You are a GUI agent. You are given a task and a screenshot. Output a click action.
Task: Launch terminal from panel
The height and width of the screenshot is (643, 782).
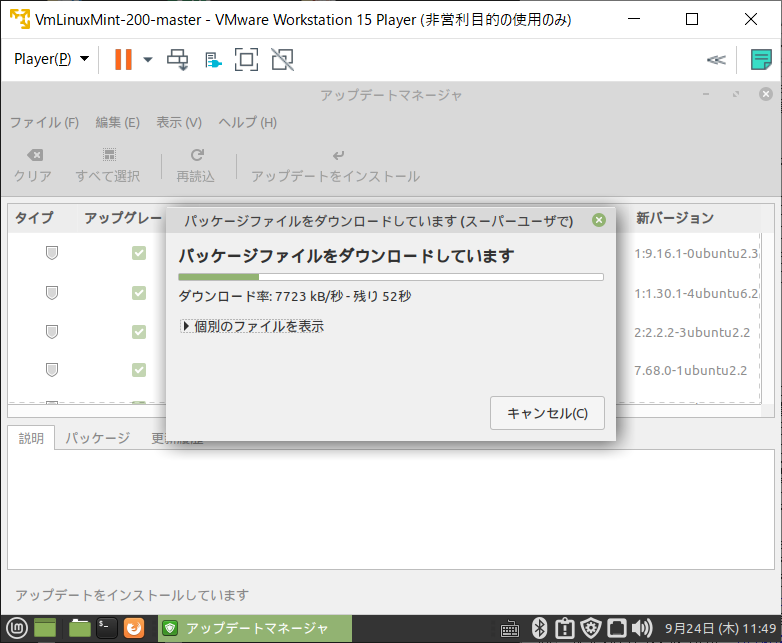point(106,628)
